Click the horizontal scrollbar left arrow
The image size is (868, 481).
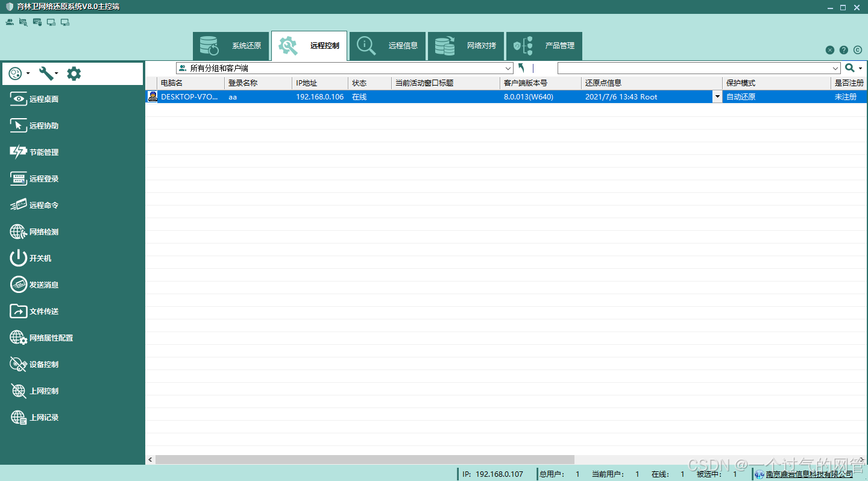(x=150, y=460)
